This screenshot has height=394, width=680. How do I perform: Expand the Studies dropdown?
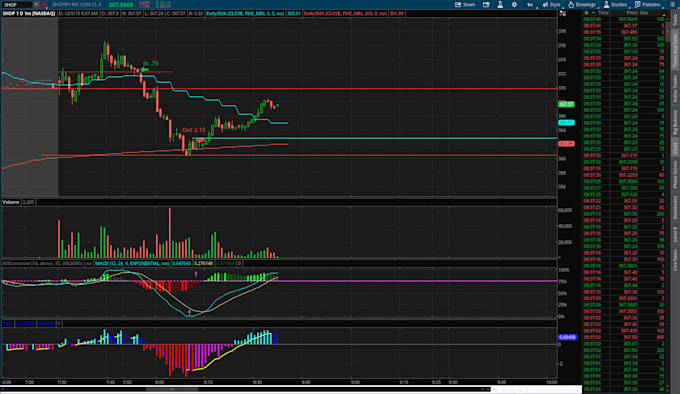[x=615, y=4]
